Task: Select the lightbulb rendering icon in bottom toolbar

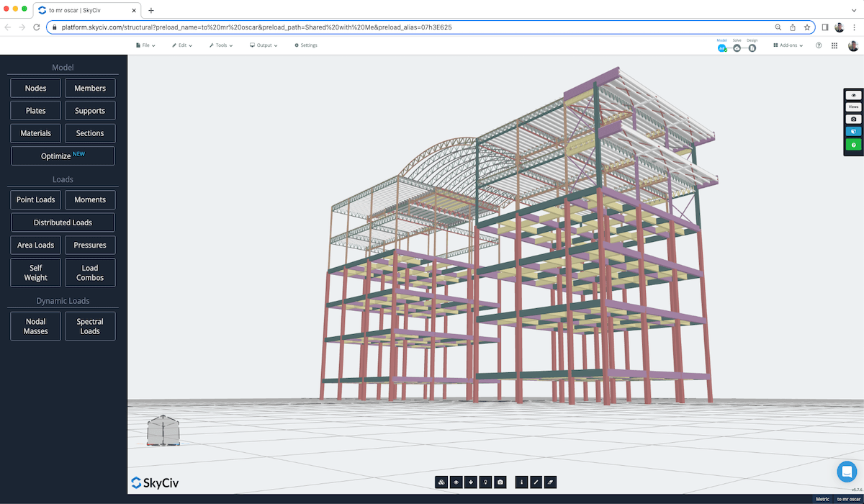Action: (x=485, y=482)
